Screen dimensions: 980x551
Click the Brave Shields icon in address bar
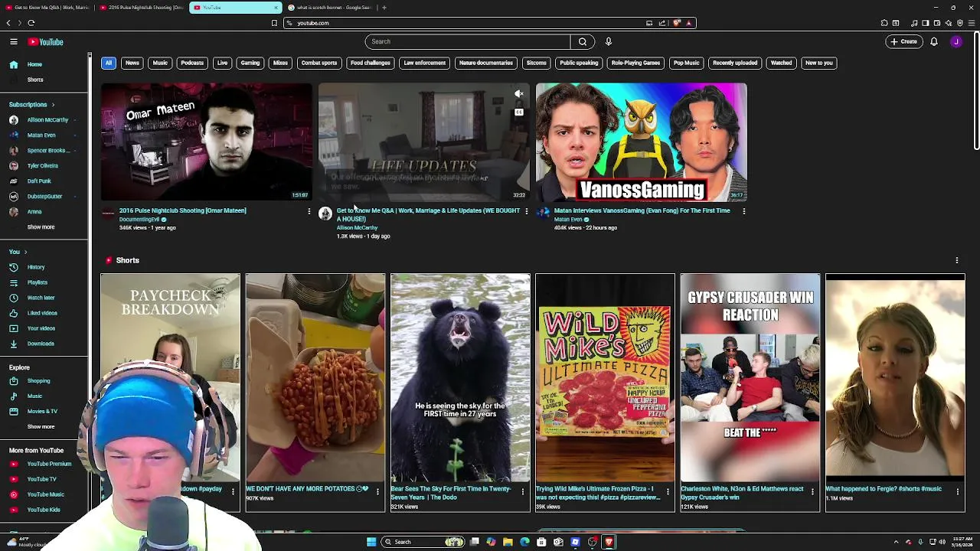coord(677,23)
